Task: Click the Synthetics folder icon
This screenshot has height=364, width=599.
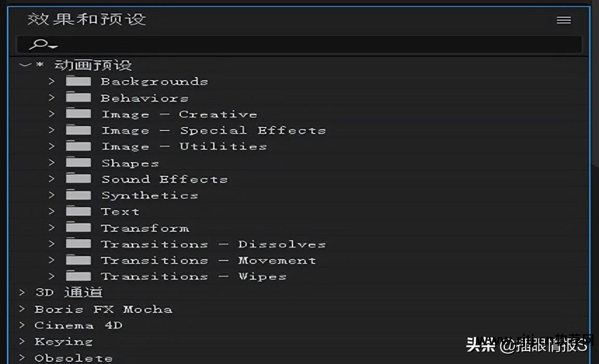Action: (x=79, y=195)
